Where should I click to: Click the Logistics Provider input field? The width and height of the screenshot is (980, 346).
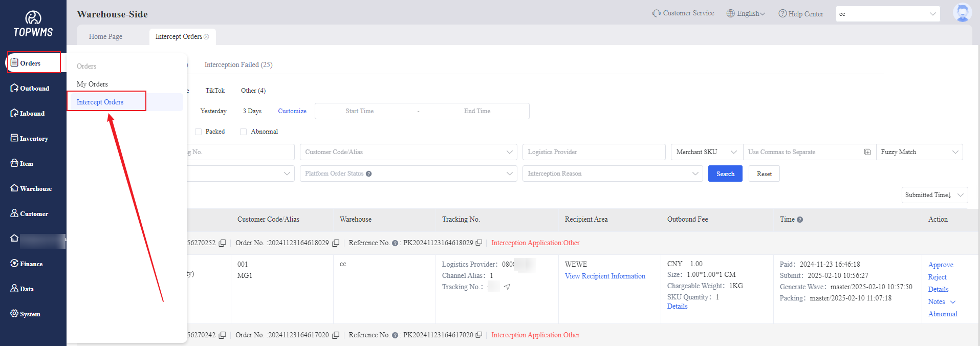[x=594, y=152]
